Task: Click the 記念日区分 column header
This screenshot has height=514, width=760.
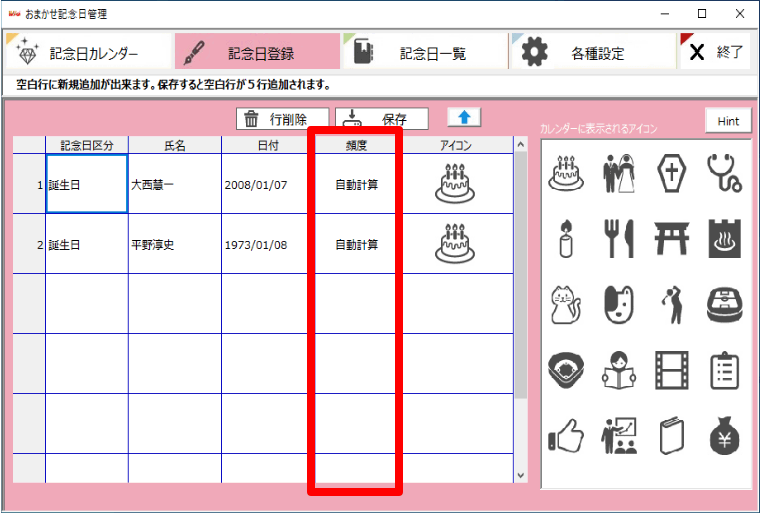Action: pos(87,145)
